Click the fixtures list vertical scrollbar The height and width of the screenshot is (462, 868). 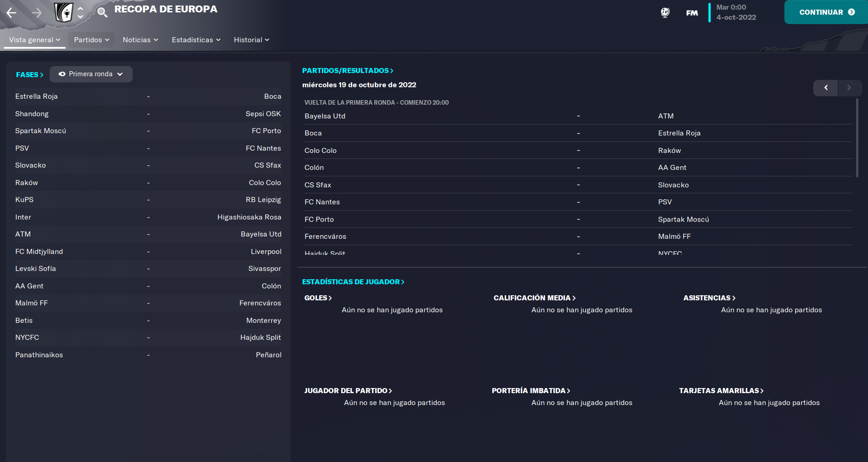click(857, 138)
